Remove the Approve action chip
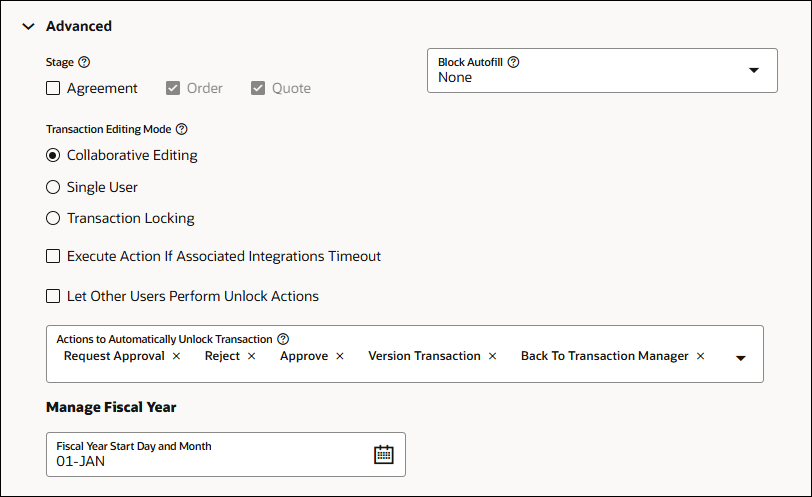Screen dimensions: 812x497 click(x=340, y=356)
